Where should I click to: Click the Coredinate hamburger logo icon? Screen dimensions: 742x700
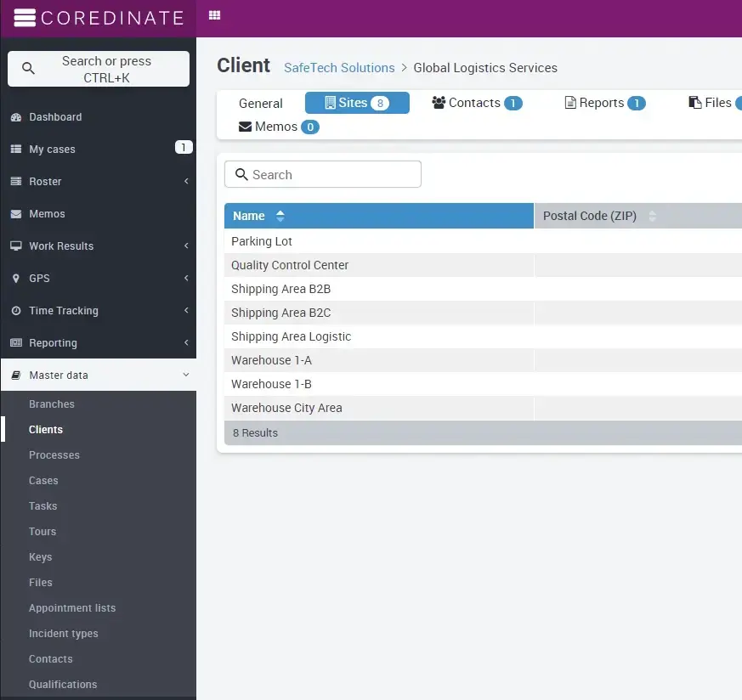[25, 18]
